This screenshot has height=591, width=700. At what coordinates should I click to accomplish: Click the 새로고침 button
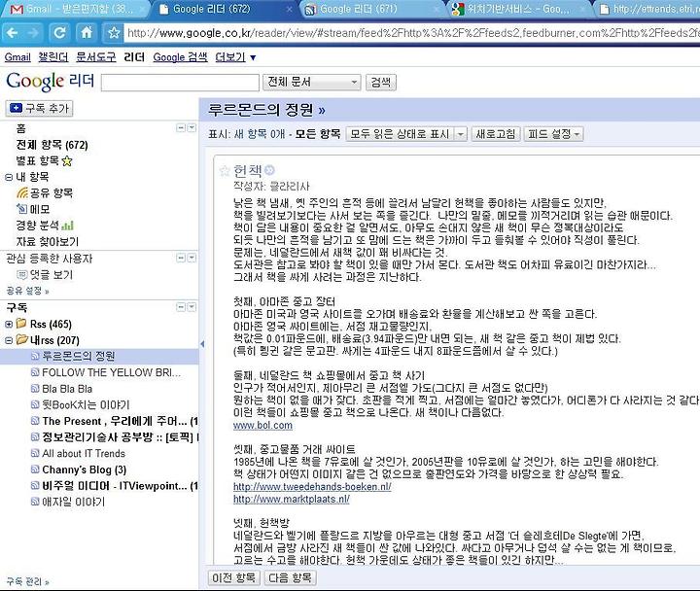pos(495,134)
